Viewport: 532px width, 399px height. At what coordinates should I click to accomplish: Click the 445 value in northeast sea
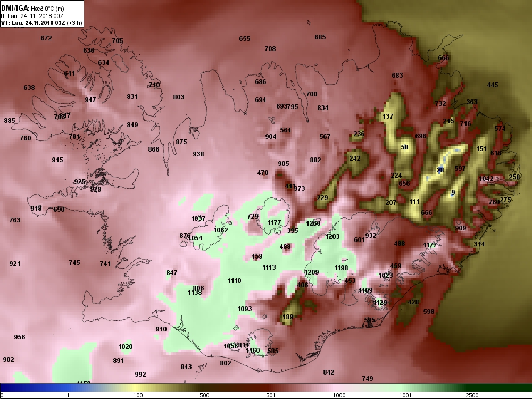[x=492, y=85]
